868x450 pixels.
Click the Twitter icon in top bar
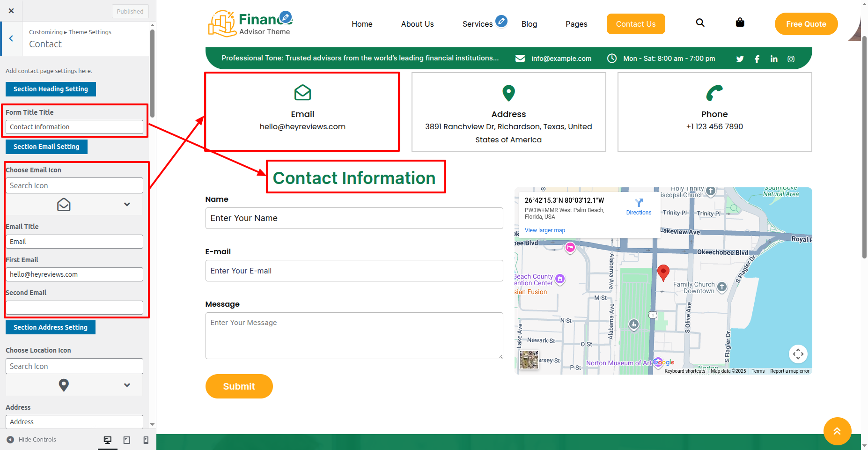pos(740,59)
